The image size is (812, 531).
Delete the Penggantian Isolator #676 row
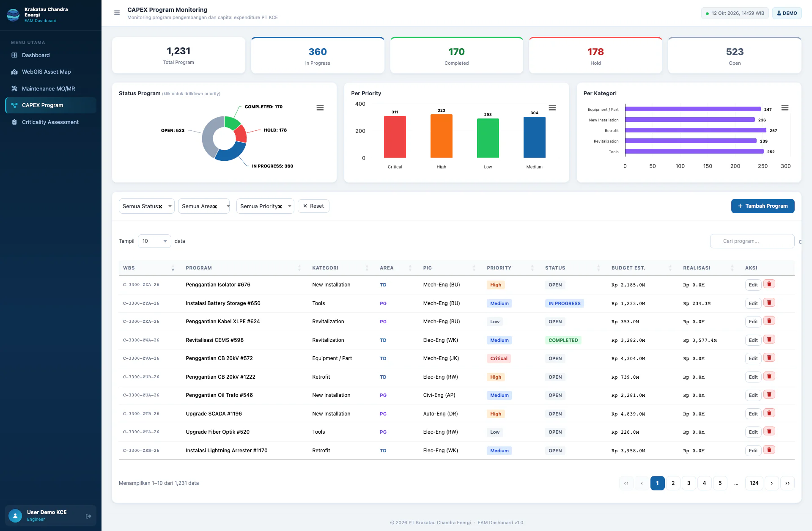tap(769, 284)
